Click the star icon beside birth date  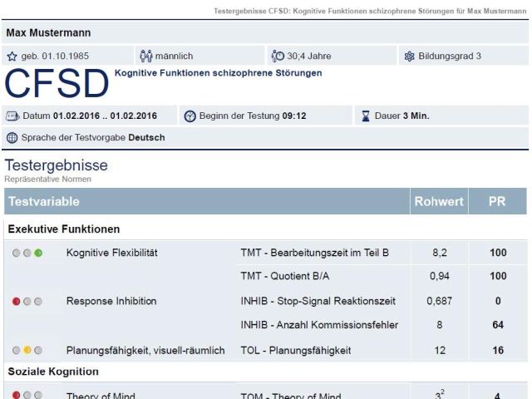[x=12, y=56]
